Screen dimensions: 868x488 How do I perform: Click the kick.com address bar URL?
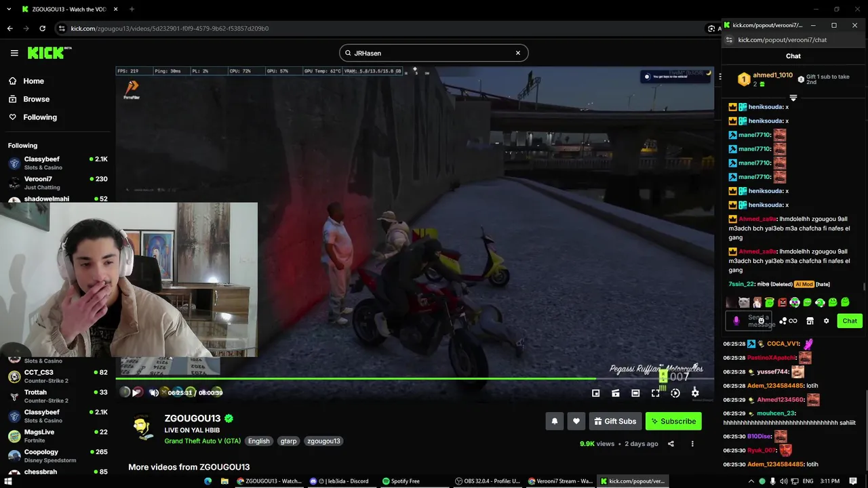[170, 28]
